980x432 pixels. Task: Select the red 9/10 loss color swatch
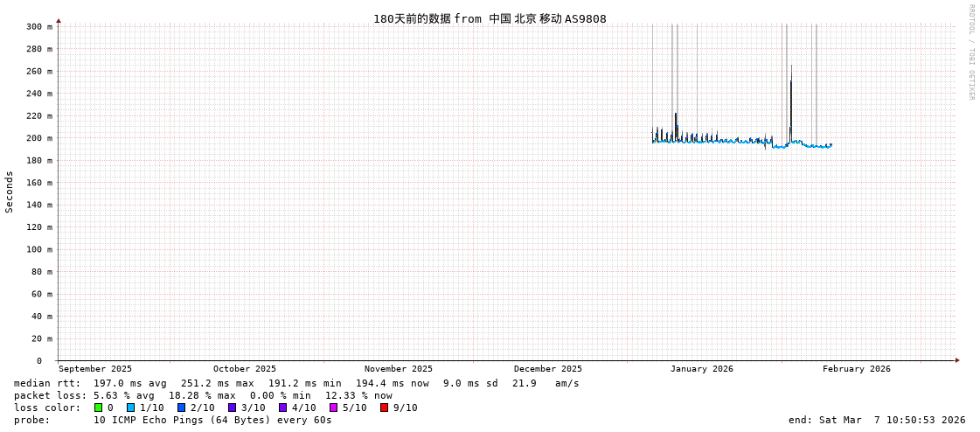click(385, 408)
